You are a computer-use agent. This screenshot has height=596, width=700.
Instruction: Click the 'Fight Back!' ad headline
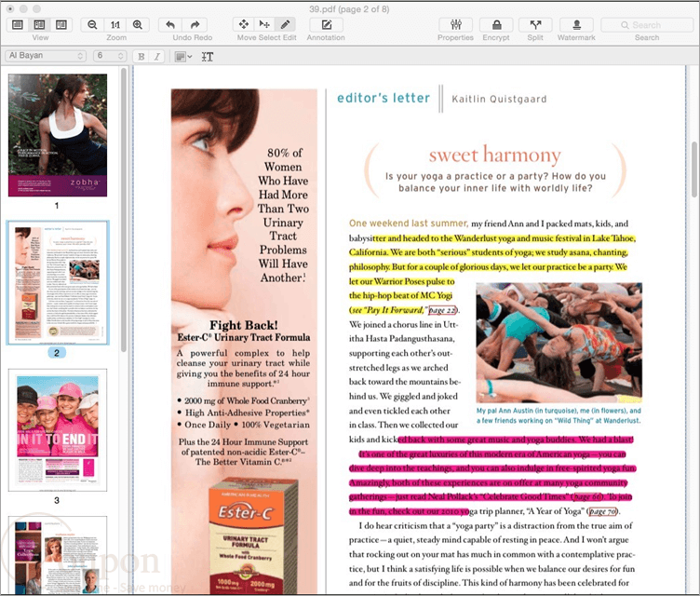click(244, 325)
